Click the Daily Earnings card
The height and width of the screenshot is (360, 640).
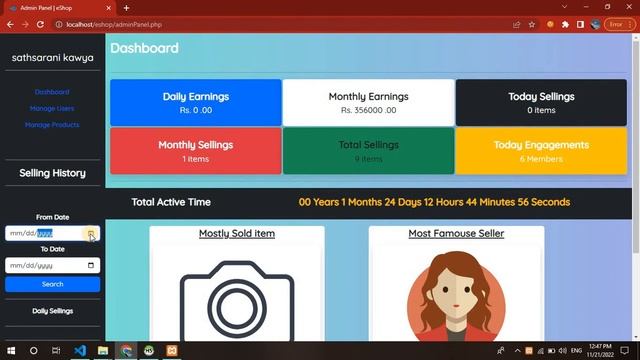pos(196,102)
